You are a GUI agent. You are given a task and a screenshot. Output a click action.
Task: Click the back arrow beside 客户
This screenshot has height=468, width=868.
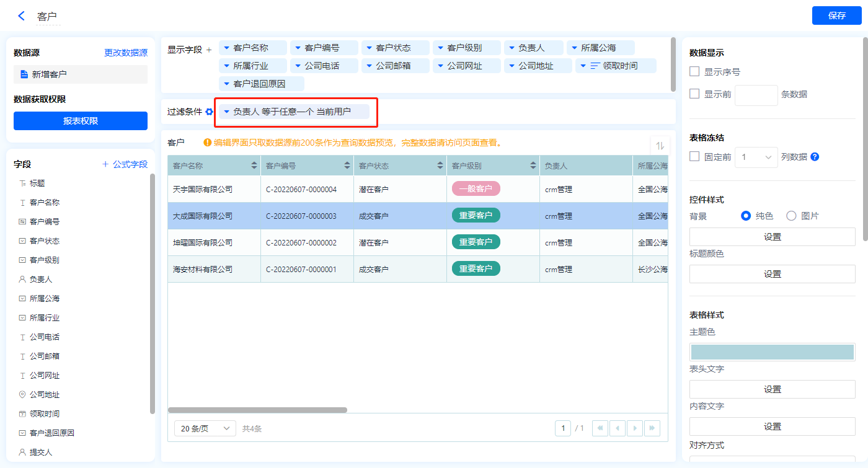point(22,16)
